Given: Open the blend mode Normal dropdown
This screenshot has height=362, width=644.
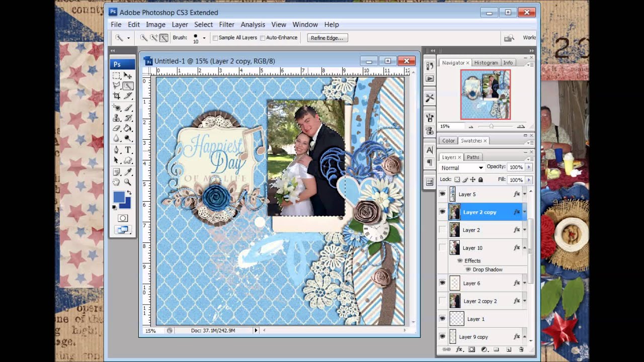Looking at the screenshot, I should point(461,167).
